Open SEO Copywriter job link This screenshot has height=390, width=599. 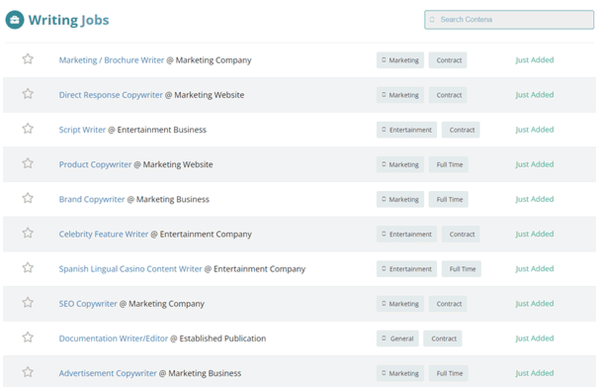(88, 304)
